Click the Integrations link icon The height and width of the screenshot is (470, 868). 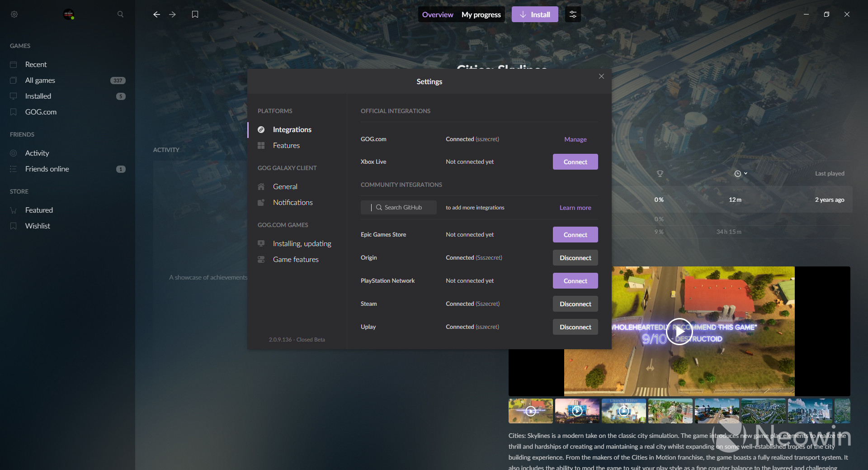(261, 129)
